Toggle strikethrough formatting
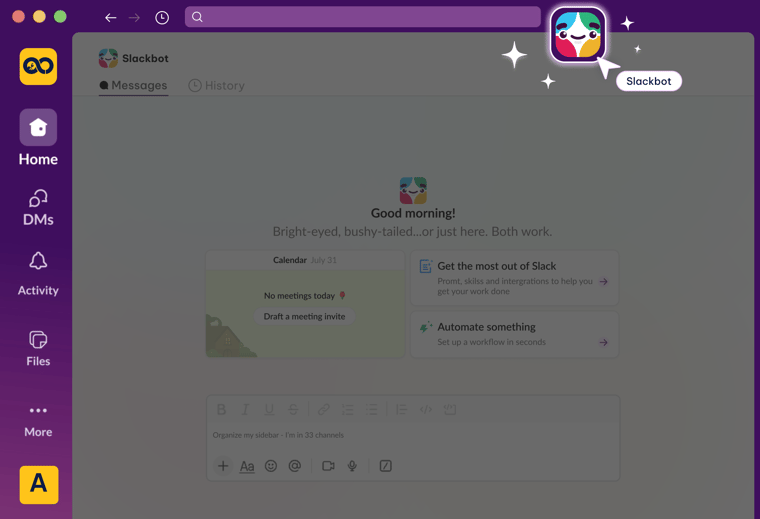This screenshot has width=760, height=519. tap(293, 409)
